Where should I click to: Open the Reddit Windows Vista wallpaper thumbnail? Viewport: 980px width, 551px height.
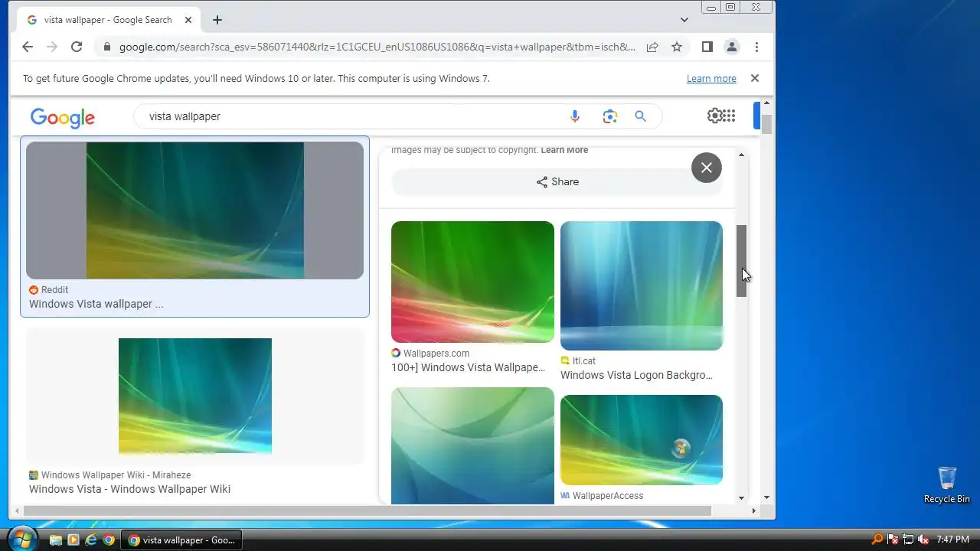coord(194,210)
